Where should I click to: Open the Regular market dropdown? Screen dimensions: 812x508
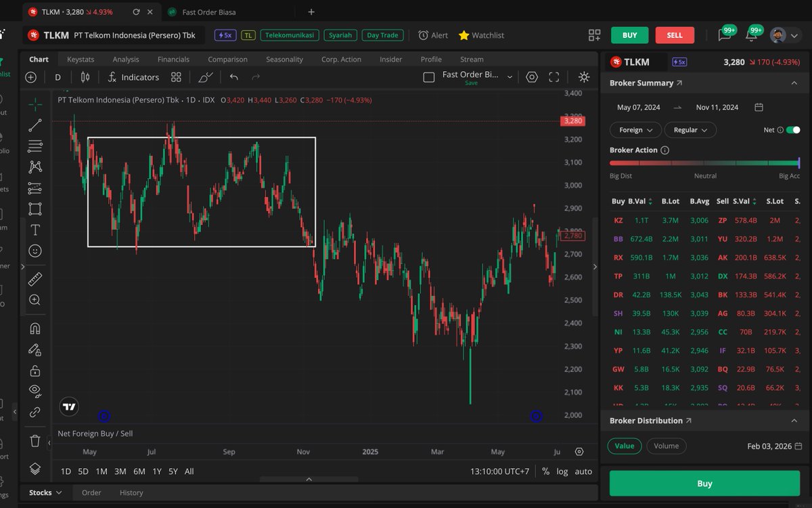[690, 130]
